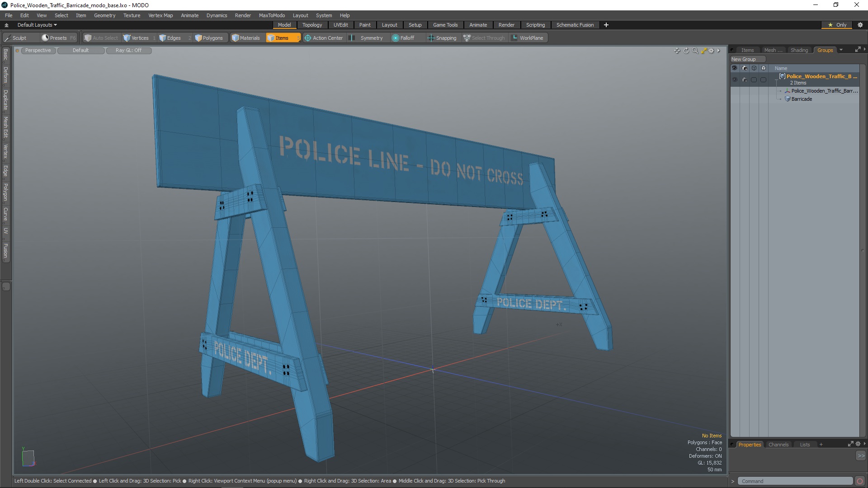Click the viewport zoom magnifier icon

click(695, 51)
